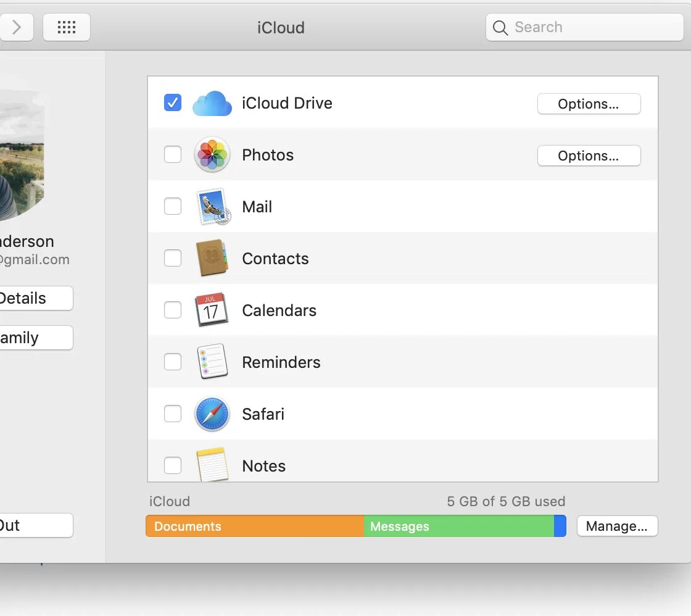691x616 pixels.
Task: Click the Contacts label
Action: click(x=275, y=259)
